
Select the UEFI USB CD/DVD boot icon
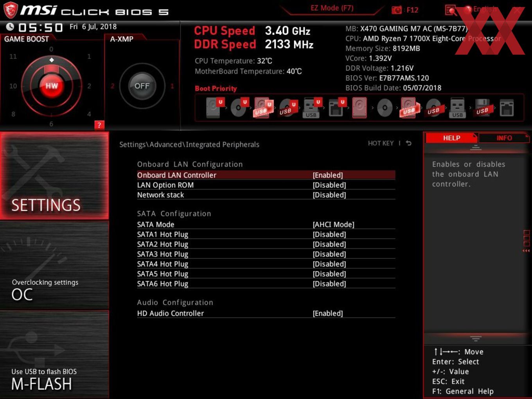tap(288, 108)
